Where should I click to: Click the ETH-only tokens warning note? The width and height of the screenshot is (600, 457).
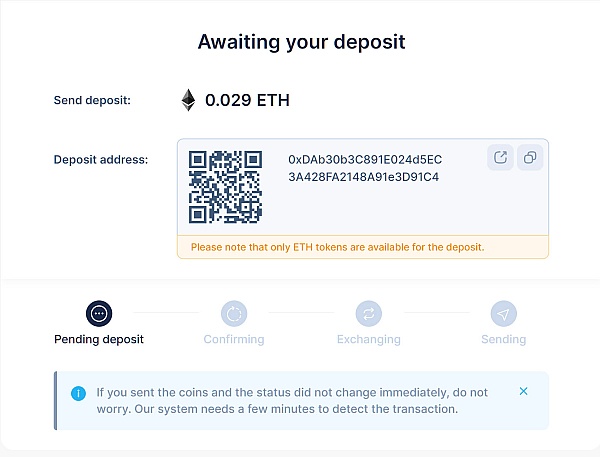coord(337,247)
